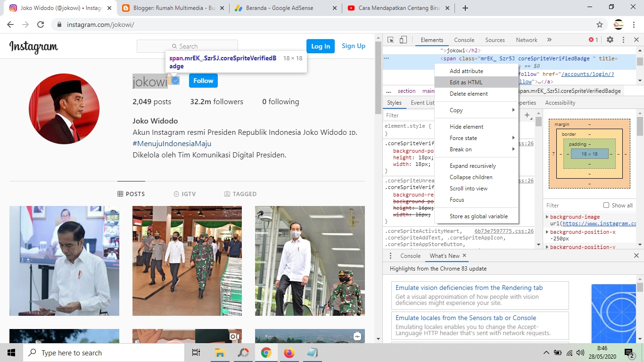Image resolution: width=644 pixels, height=362 pixels.
Task: Open the #MenujuIndonesiaMaju hashtag link
Action: [x=172, y=144]
